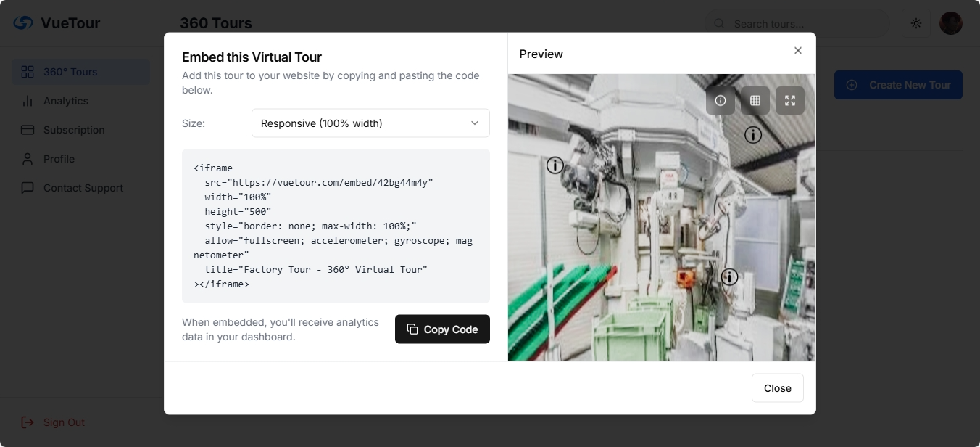Click the grid view button in preview

pos(755,101)
